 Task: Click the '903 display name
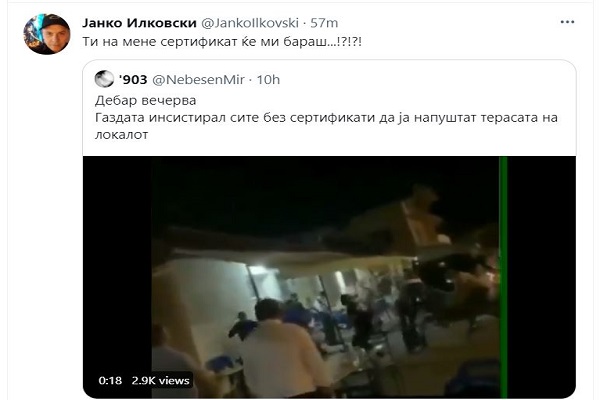pyautogui.click(x=133, y=80)
